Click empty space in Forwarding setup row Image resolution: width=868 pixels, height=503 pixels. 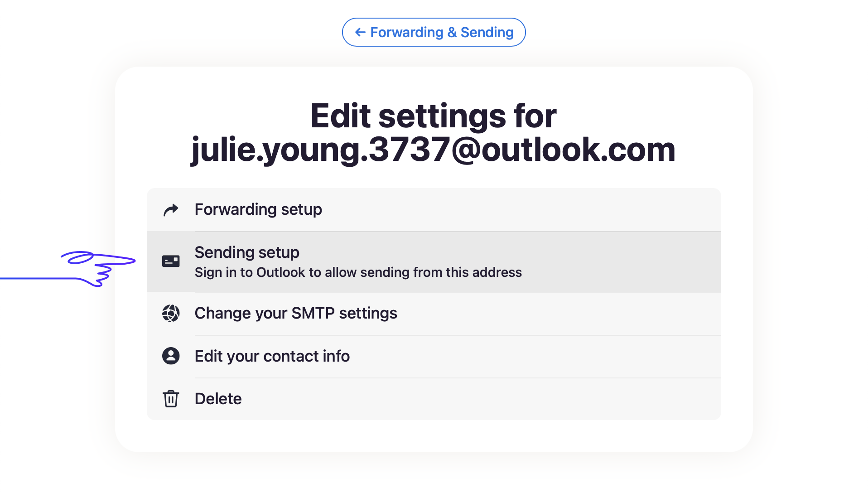(x=521, y=210)
